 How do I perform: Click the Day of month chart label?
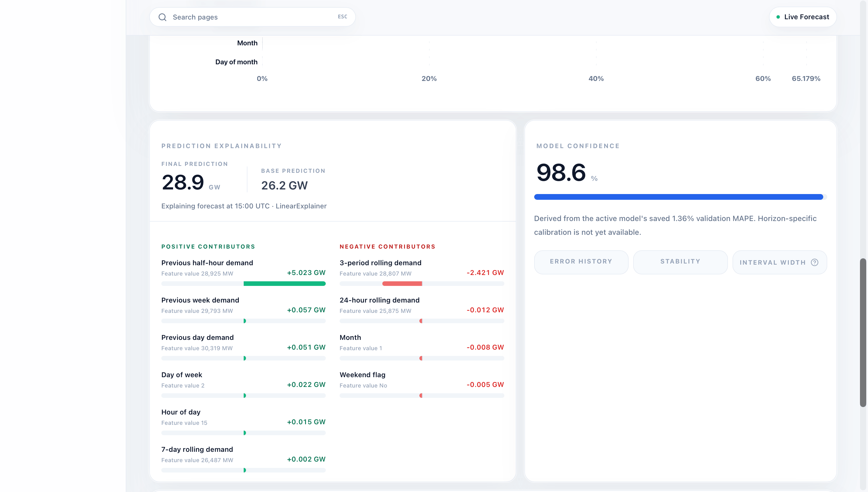236,62
